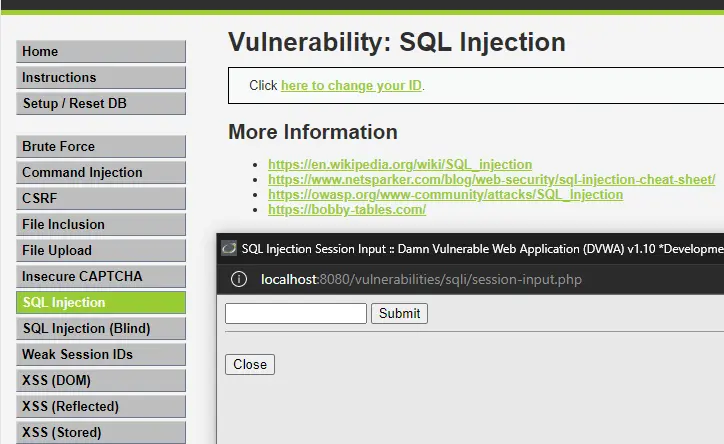Select Brute Force in the sidebar

pyautogui.click(x=101, y=146)
